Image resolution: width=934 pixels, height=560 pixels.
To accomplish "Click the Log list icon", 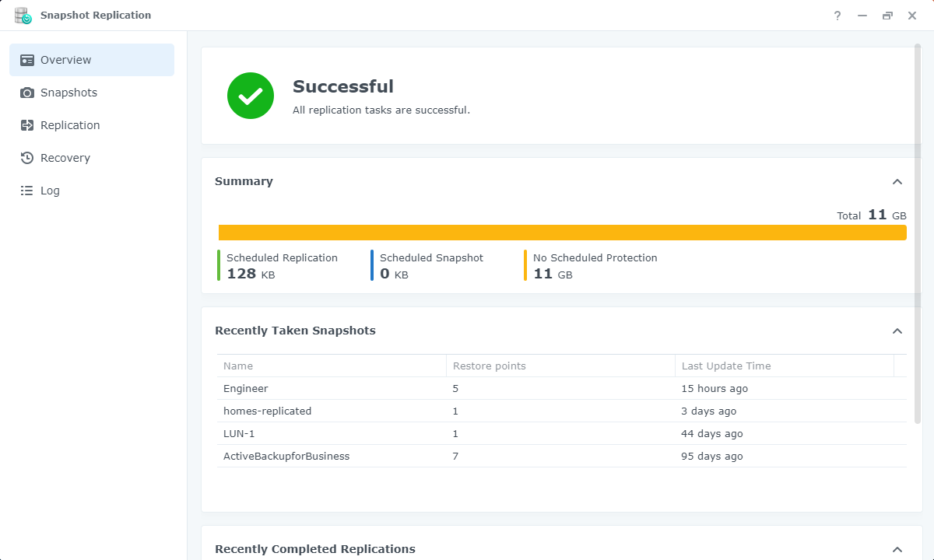I will 27,191.
